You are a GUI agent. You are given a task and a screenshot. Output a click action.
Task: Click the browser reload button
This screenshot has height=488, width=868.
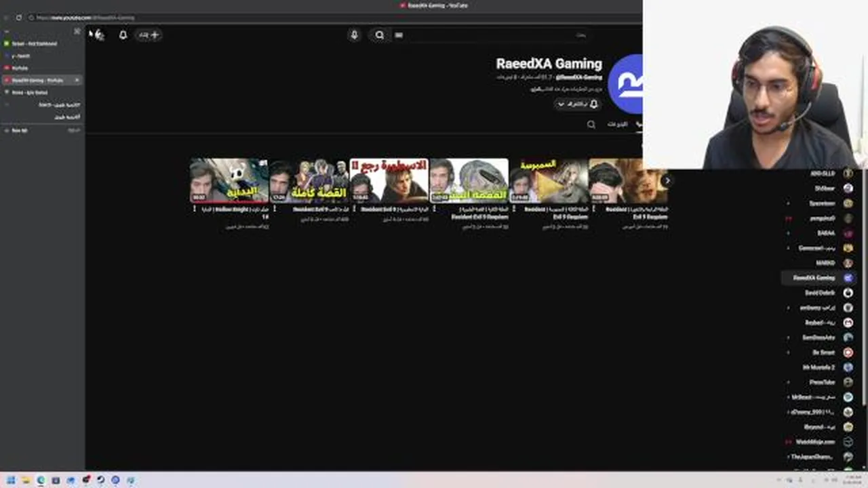(18, 18)
